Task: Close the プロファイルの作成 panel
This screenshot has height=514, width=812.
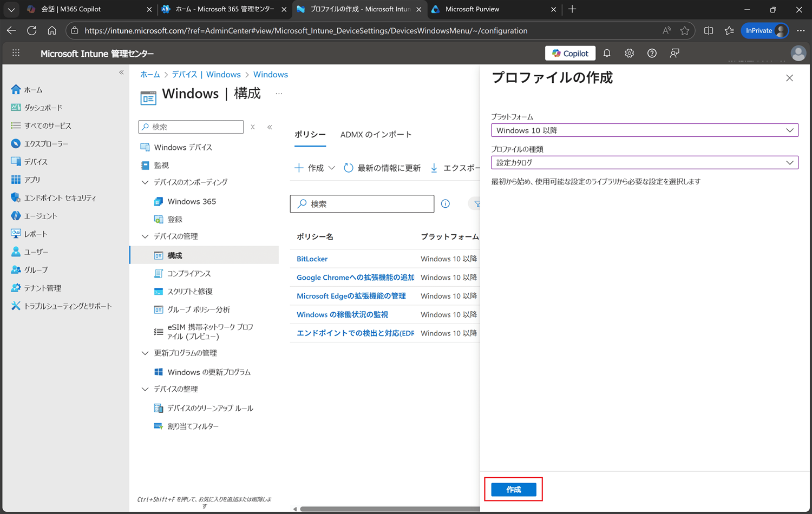Action: (x=789, y=78)
